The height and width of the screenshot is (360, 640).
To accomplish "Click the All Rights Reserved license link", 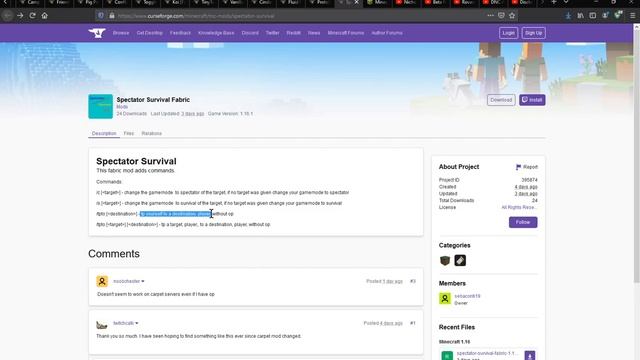I will (519, 207).
